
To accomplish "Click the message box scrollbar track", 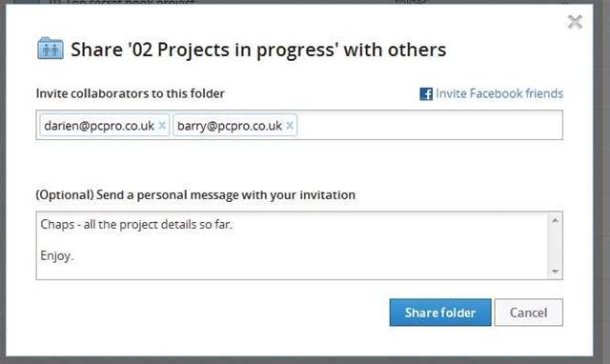I will (x=555, y=246).
